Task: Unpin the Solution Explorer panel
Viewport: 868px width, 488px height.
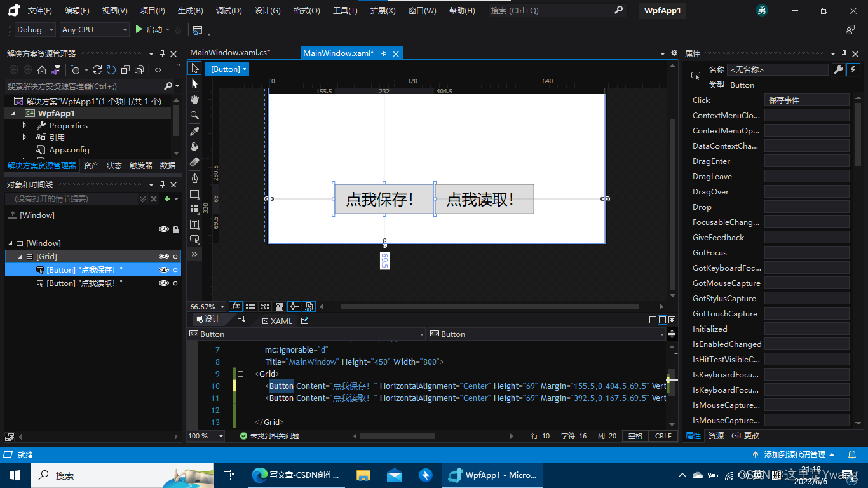Action: 161,53
